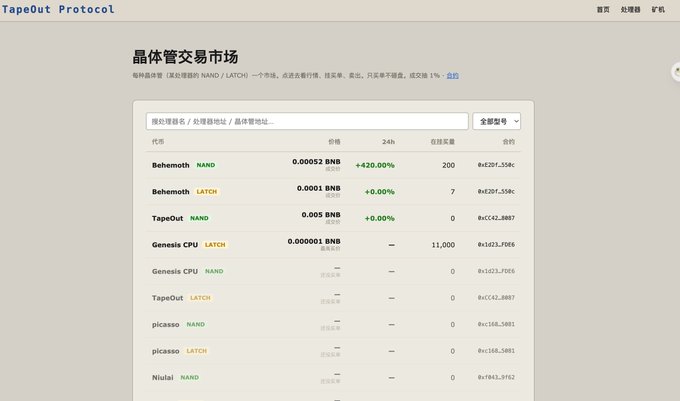Click the +420.00% change value
Screen dimensions: 680x401
(375, 165)
